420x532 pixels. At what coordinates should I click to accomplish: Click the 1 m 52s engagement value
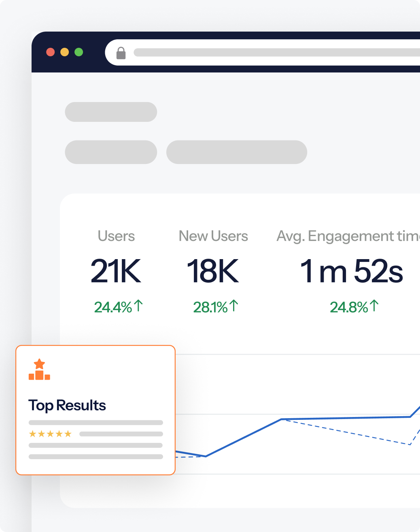[x=351, y=271]
